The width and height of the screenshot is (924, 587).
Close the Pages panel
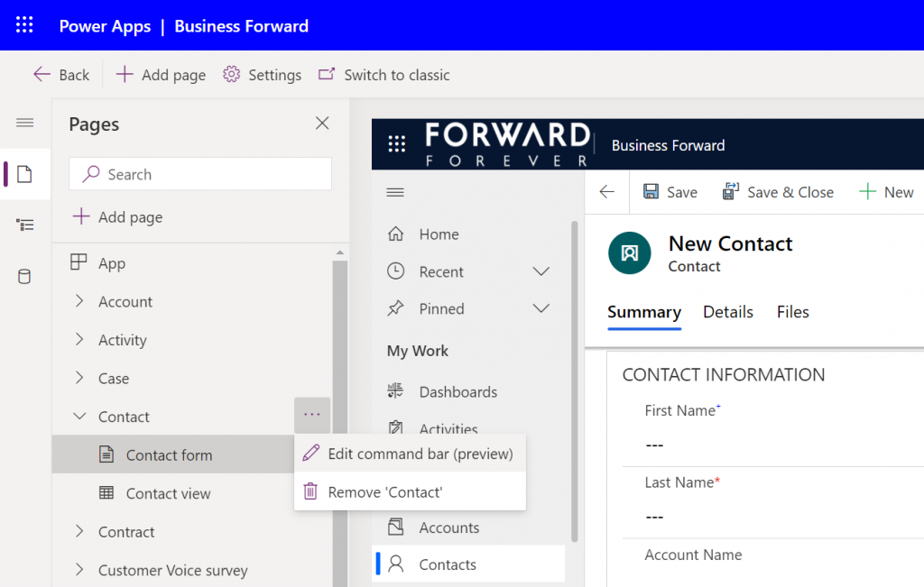[322, 123]
